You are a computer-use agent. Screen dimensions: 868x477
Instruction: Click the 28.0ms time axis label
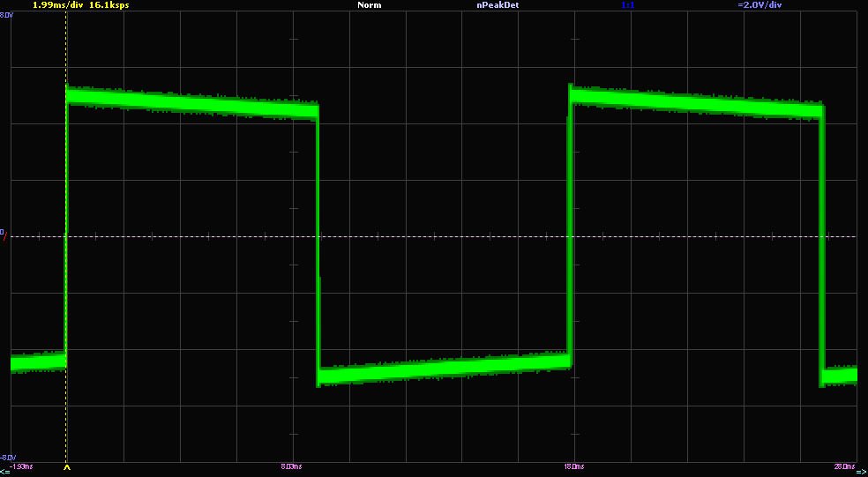tap(843, 466)
